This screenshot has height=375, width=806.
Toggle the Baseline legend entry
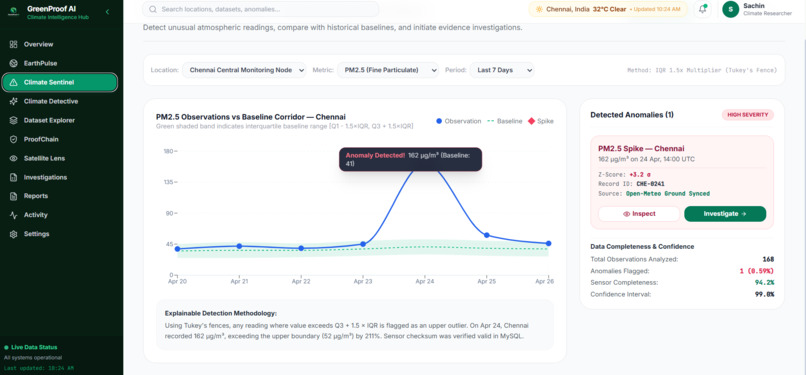pyautogui.click(x=504, y=121)
